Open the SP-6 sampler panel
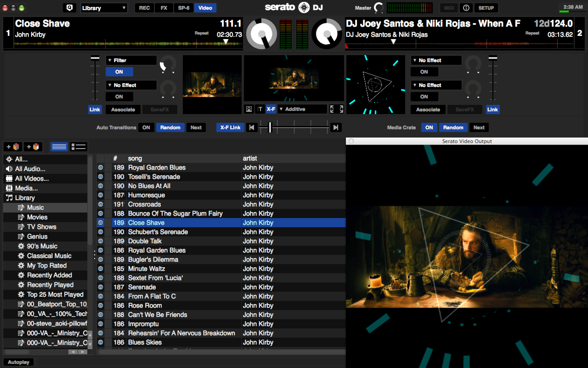 (x=184, y=8)
